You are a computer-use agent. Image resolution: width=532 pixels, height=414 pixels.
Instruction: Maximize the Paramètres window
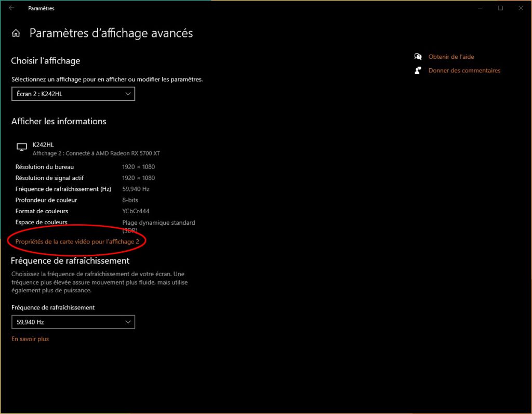(500, 8)
